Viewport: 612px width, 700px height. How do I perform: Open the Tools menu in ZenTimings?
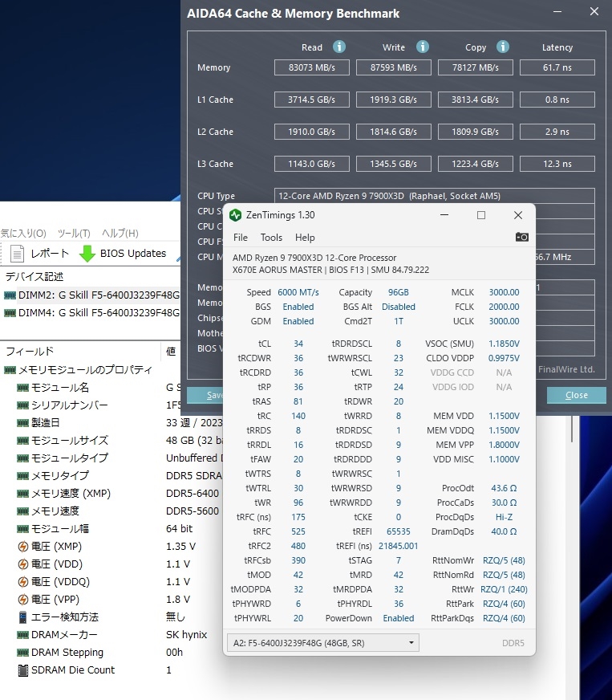coord(271,238)
